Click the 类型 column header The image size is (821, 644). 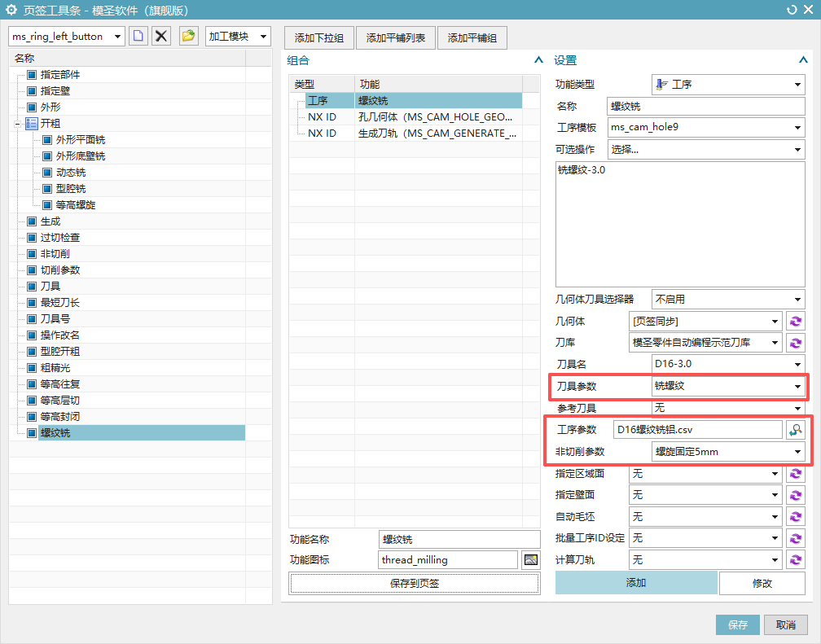pos(322,85)
